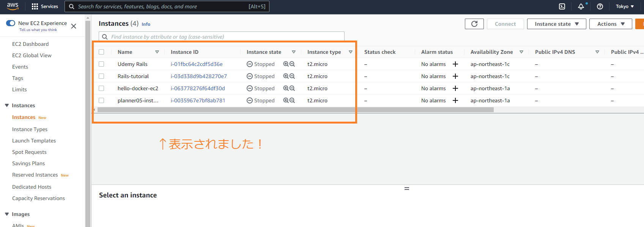Click Tell us what you think link
644x227 pixels.
pos(38,30)
